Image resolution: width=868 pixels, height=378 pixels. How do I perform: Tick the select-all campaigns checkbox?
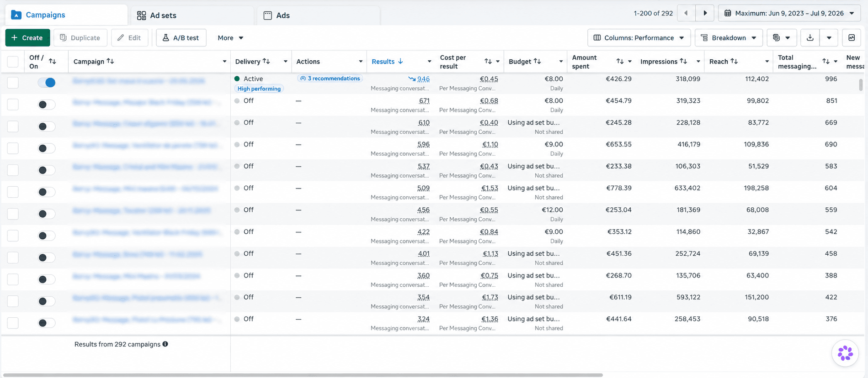[13, 62]
